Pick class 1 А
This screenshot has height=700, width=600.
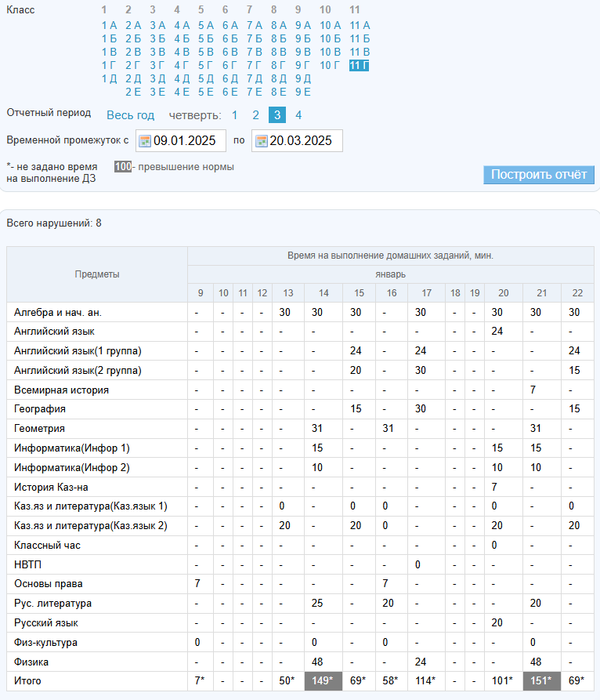(109, 25)
